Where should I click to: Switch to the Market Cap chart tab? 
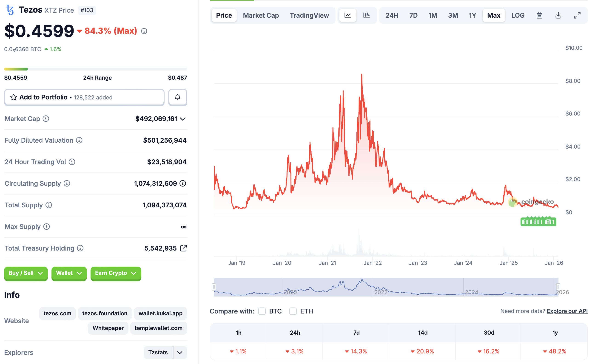(x=261, y=15)
